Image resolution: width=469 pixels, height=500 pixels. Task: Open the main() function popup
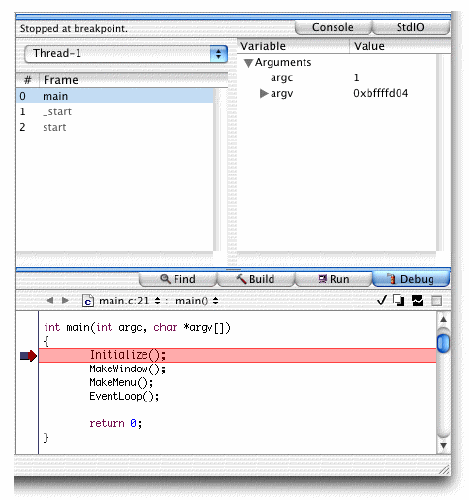pyautogui.click(x=197, y=301)
